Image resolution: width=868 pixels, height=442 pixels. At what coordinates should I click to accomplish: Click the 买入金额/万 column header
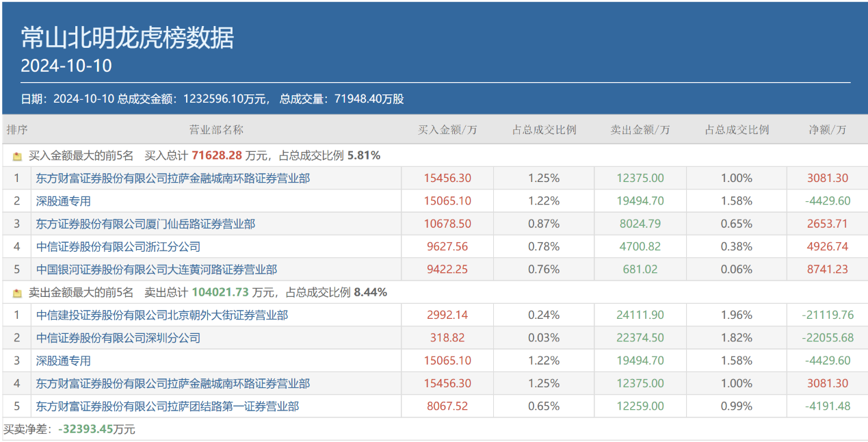click(447, 130)
